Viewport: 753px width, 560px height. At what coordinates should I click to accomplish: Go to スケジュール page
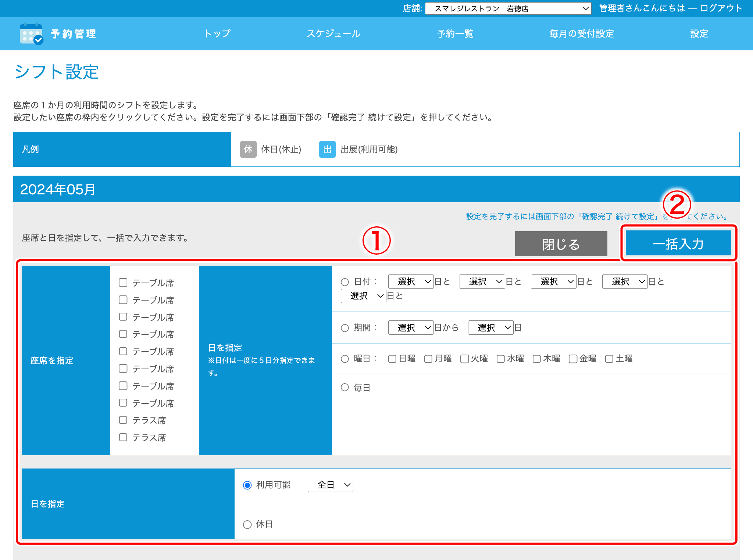[x=333, y=34]
